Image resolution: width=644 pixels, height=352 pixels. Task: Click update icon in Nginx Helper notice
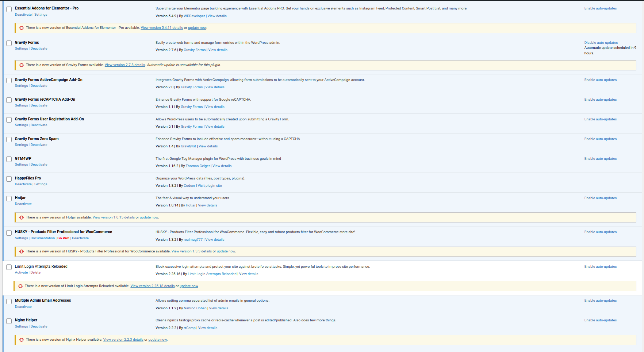(22, 340)
